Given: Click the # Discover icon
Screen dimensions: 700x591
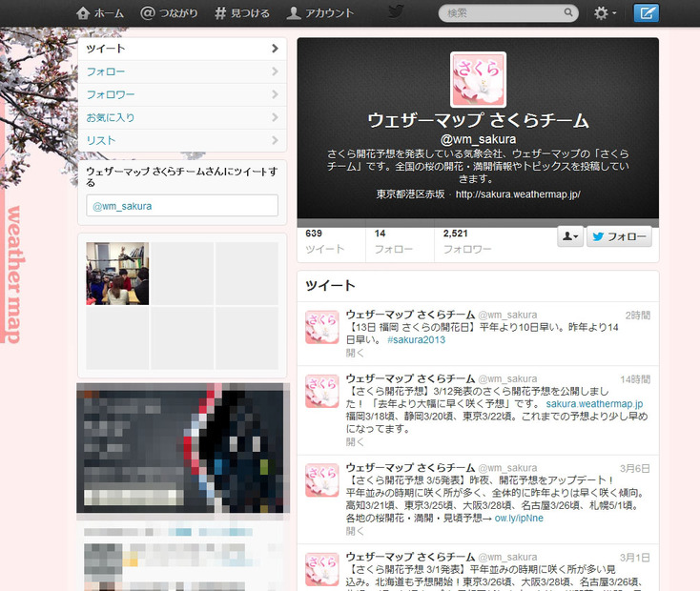Looking at the screenshot, I should pos(220,13).
